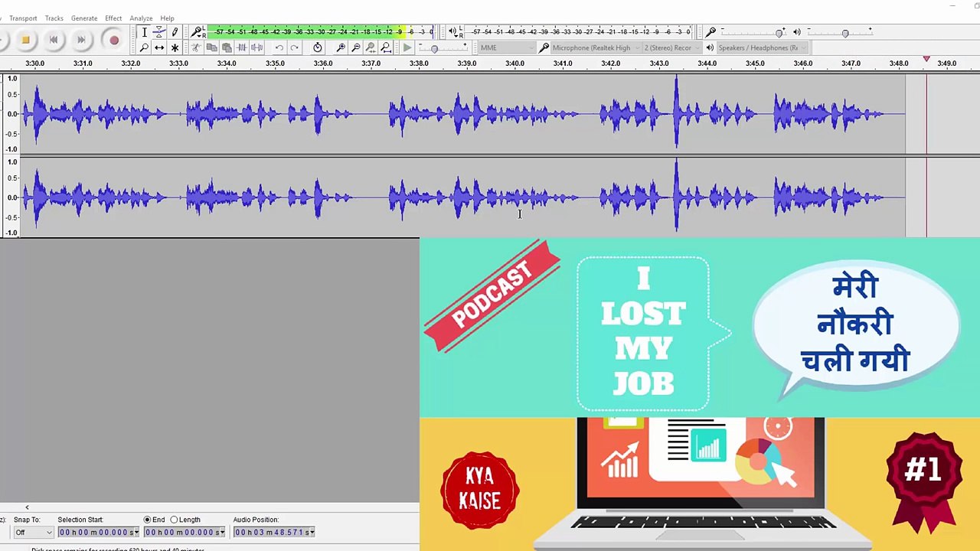Viewport: 980px width, 551px height.
Task: Open selection End time format dropdown arrow
Action: point(223,533)
